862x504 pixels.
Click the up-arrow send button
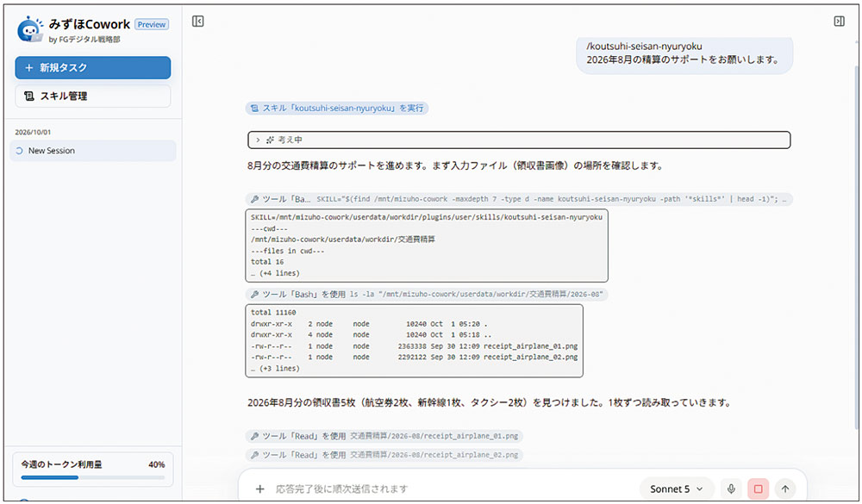coord(785,488)
